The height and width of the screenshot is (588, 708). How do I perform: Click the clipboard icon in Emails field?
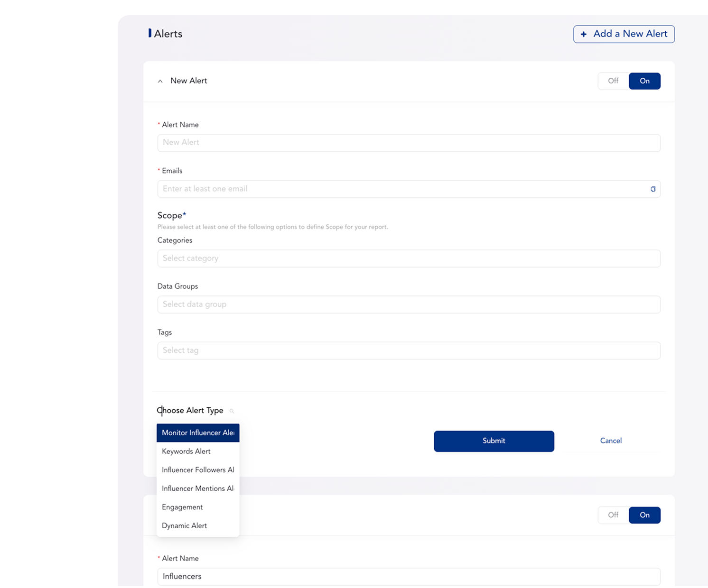coord(653,189)
